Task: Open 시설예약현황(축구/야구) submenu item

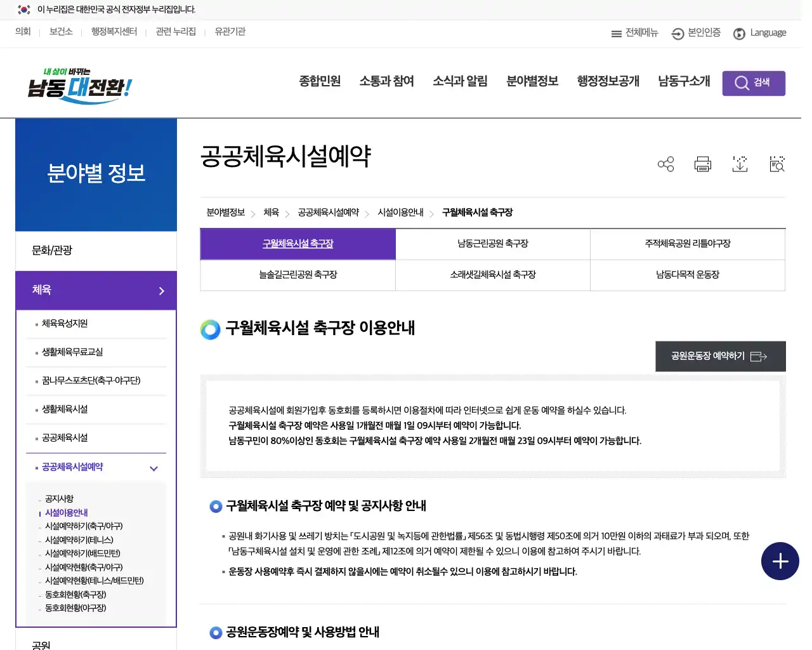Action: pos(84,567)
